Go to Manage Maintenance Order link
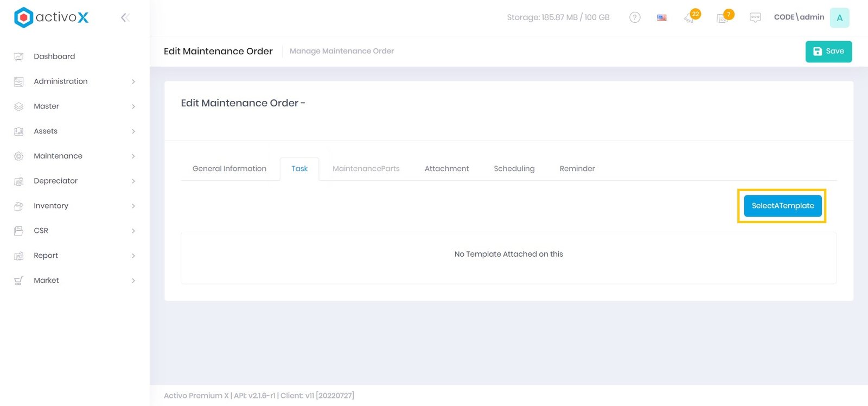 point(342,51)
